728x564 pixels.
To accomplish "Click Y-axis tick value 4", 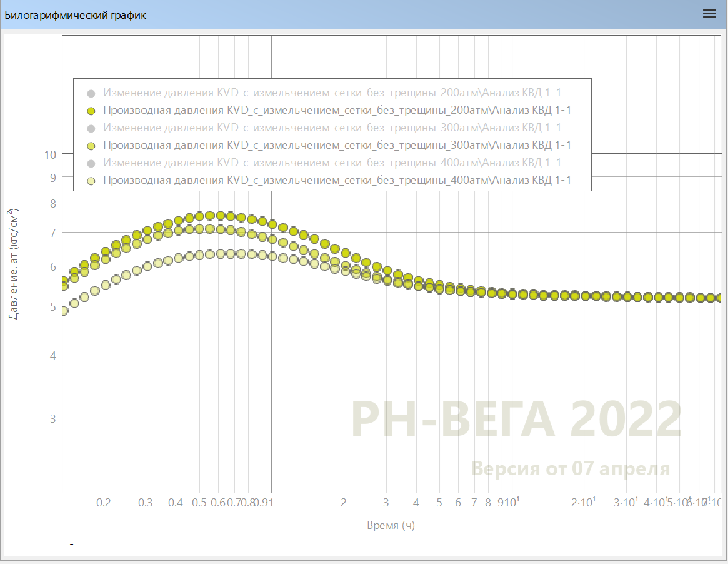I will [53, 356].
